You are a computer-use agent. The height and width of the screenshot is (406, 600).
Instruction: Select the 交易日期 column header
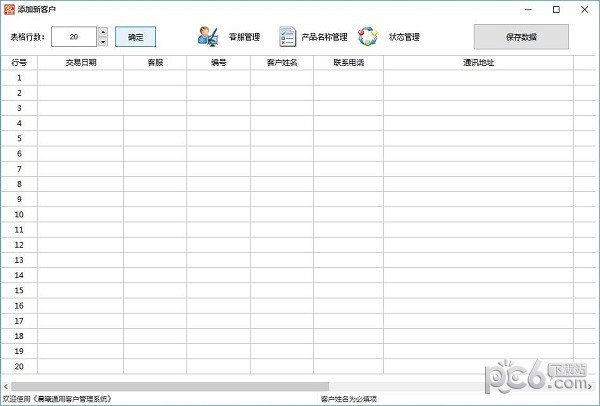point(81,63)
